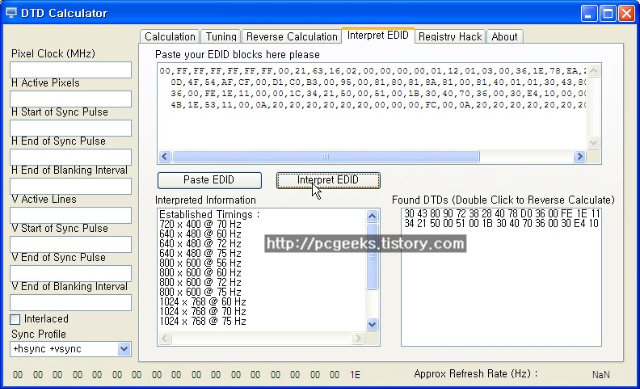This screenshot has height=389, width=640.
Task: Click the V End of Sync Pulse field
Action: tap(71, 273)
